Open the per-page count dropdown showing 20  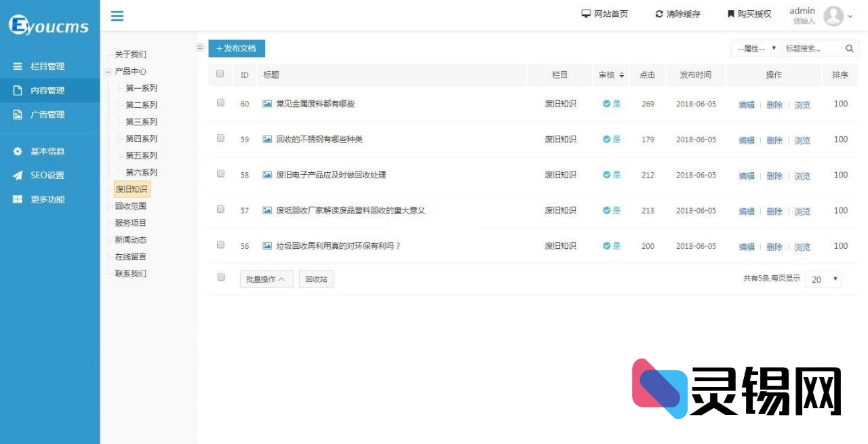823,279
